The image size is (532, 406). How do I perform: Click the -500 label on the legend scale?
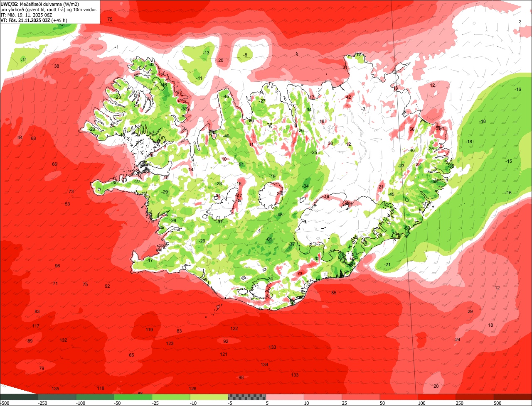pos(5,403)
